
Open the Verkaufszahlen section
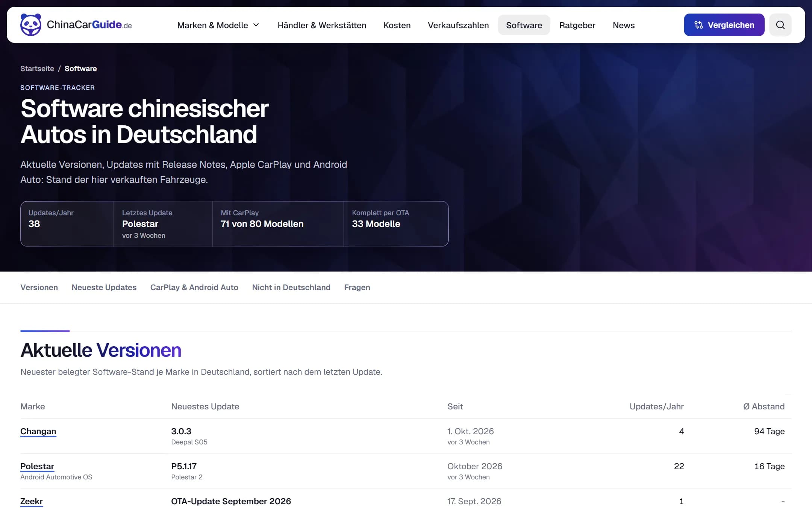(x=458, y=25)
